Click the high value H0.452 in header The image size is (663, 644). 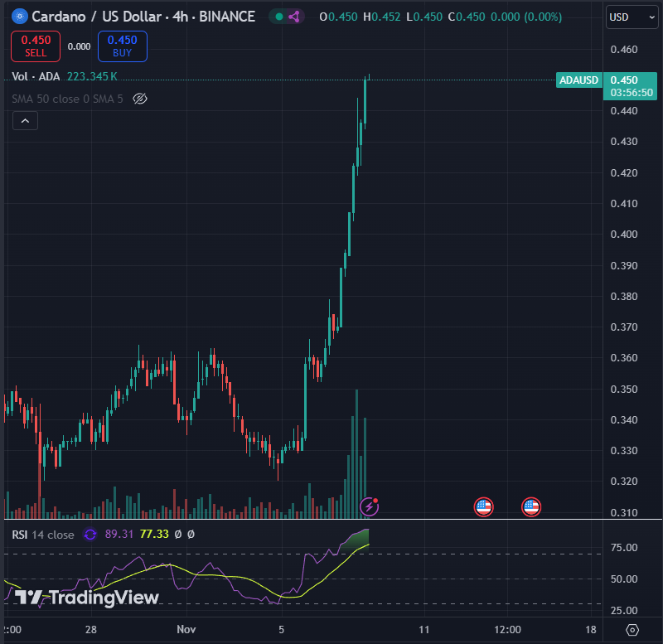[x=382, y=17]
